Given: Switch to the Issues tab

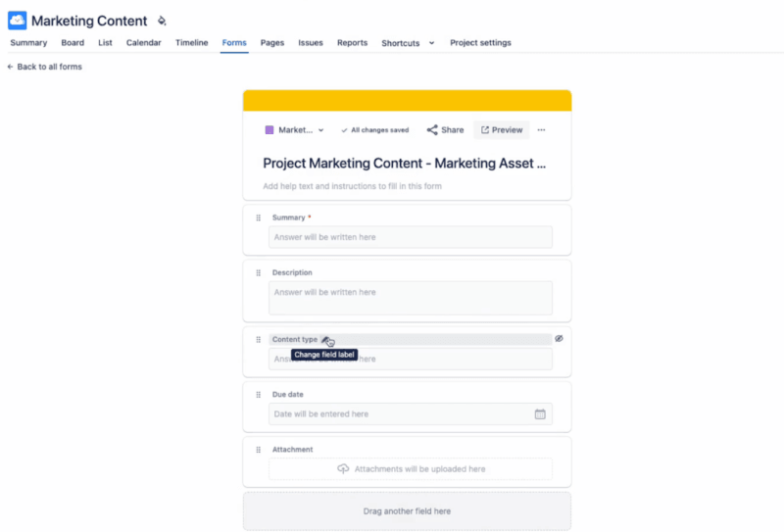Looking at the screenshot, I should coord(311,43).
